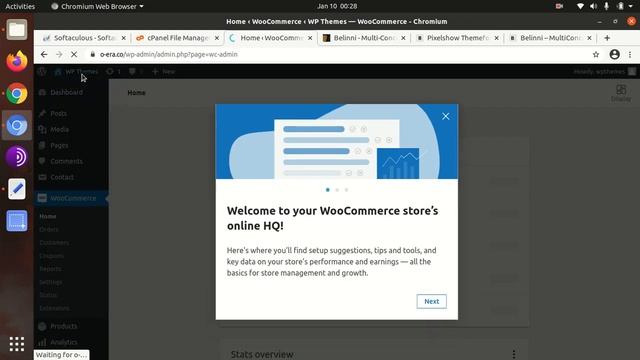Launch Google Chrome from the dock
Viewport: 640px width, 360px height.
[17, 93]
